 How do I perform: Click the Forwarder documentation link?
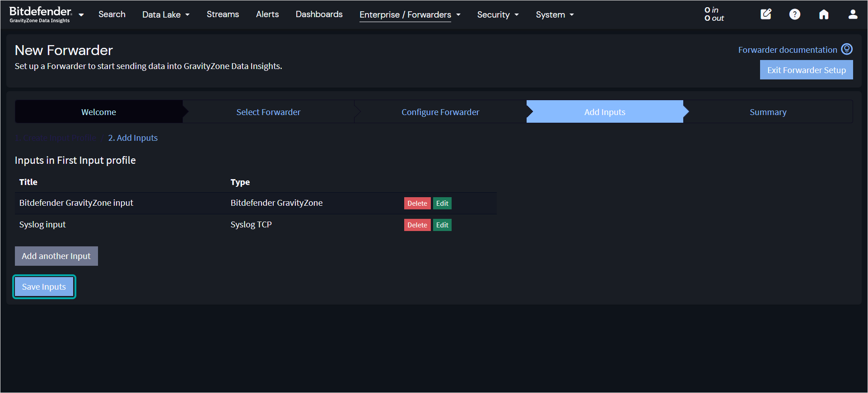coord(788,50)
